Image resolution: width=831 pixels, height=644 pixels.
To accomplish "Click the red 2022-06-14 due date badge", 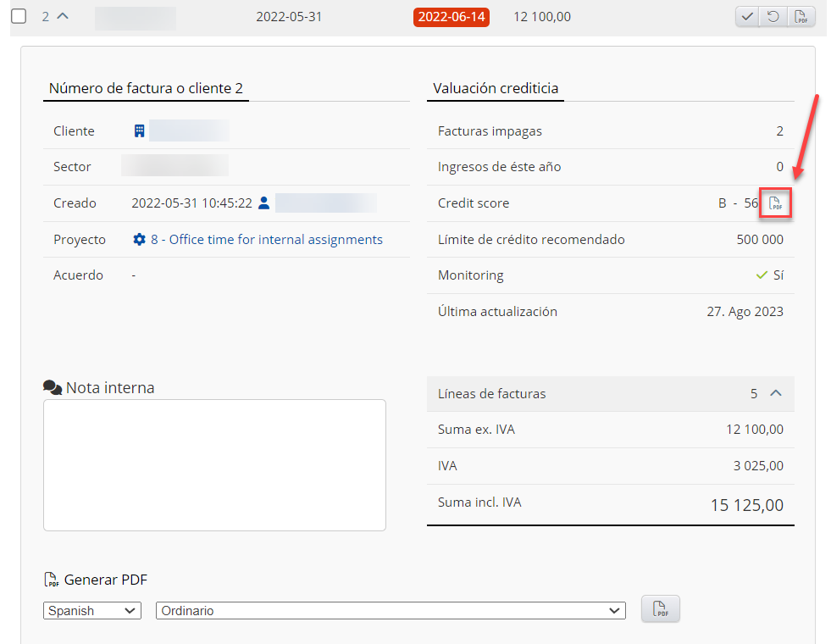I will (452, 17).
